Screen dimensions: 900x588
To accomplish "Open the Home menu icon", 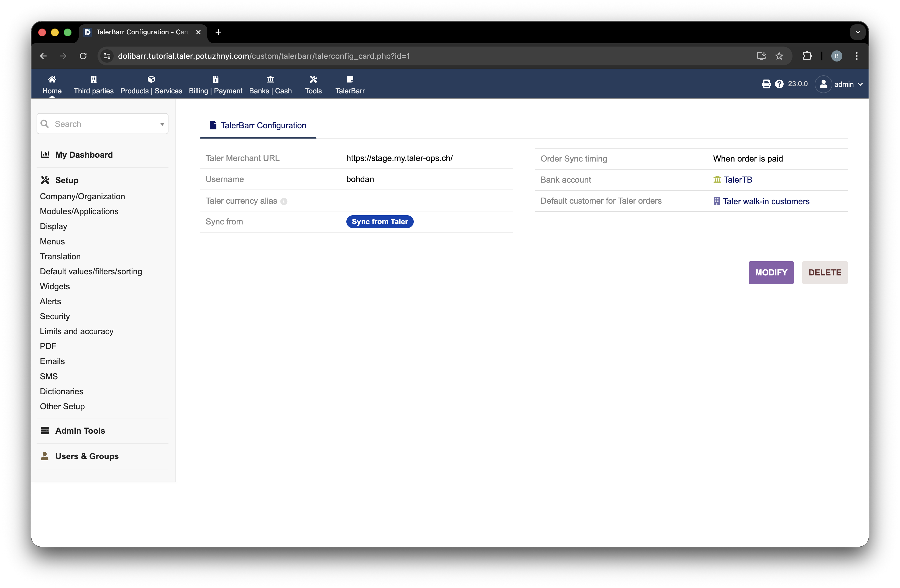I will click(52, 80).
